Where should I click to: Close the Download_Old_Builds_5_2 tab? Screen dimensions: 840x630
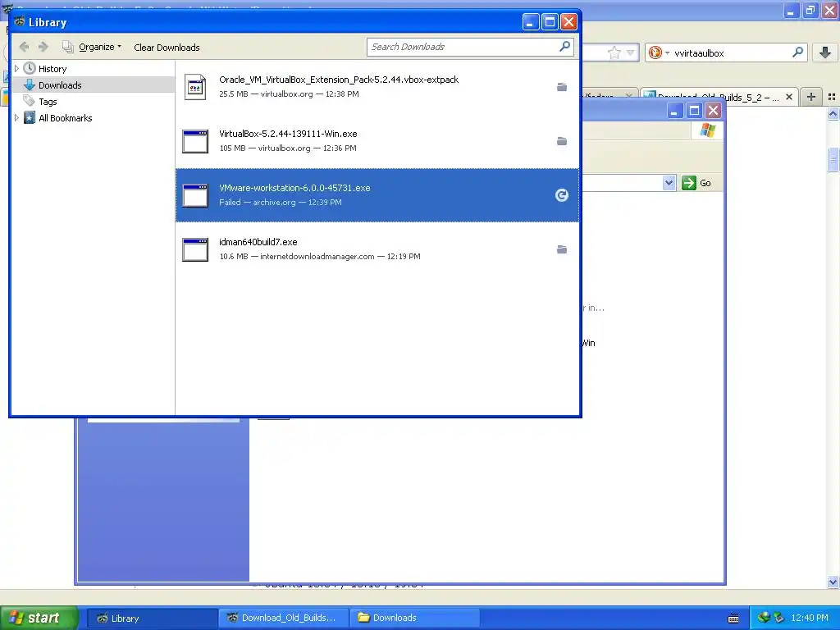click(x=788, y=97)
